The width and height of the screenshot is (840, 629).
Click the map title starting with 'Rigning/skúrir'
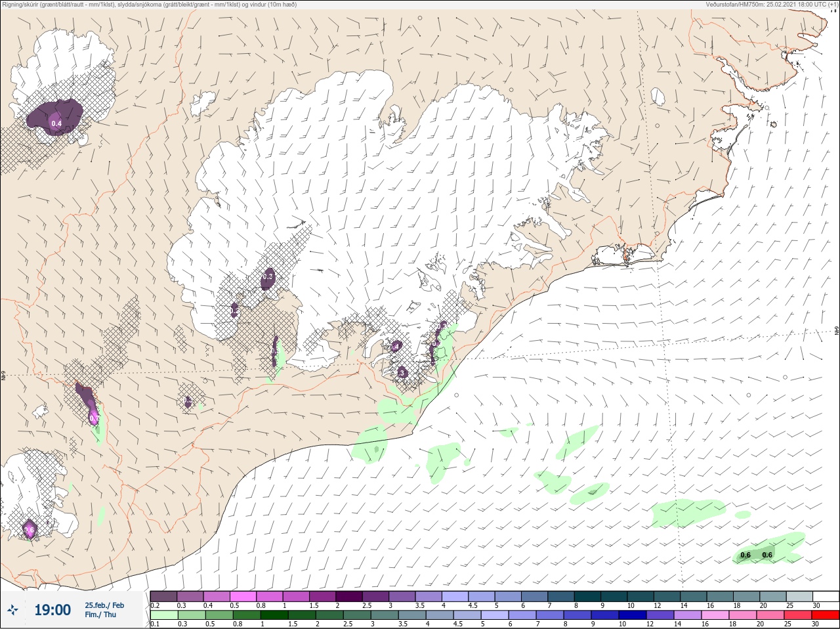pos(150,5)
